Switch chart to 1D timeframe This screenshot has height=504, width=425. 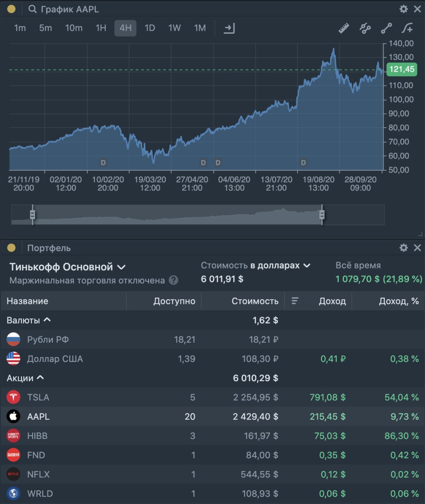(x=150, y=28)
